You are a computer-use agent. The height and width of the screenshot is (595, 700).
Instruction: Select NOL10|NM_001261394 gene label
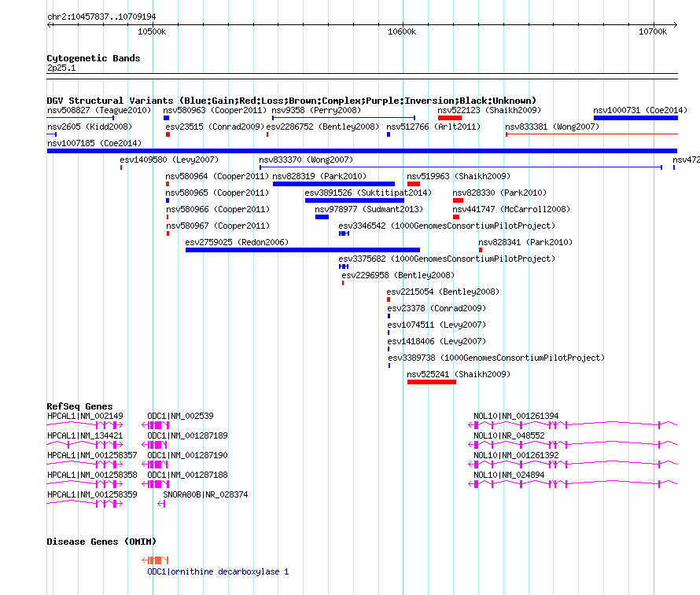(x=516, y=416)
